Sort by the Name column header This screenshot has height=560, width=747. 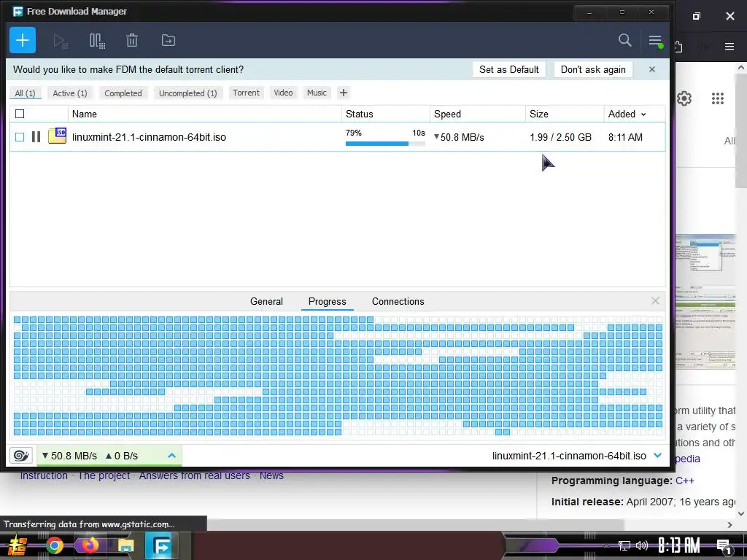[205, 114]
